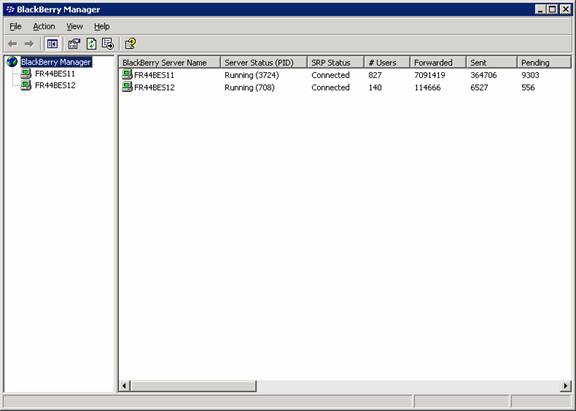The image size is (576, 411).
Task: Click the horizontal scrollbar right arrow
Action: tap(565, 386)
